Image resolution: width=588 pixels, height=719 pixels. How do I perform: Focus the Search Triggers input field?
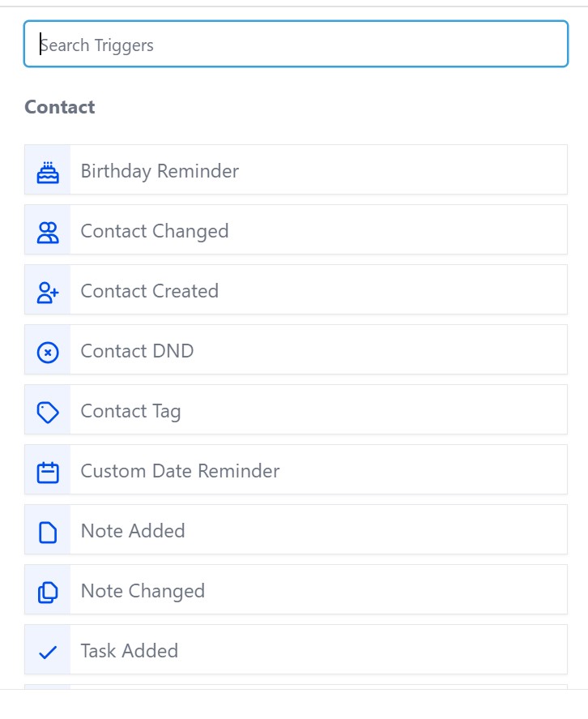pos(296,45)
